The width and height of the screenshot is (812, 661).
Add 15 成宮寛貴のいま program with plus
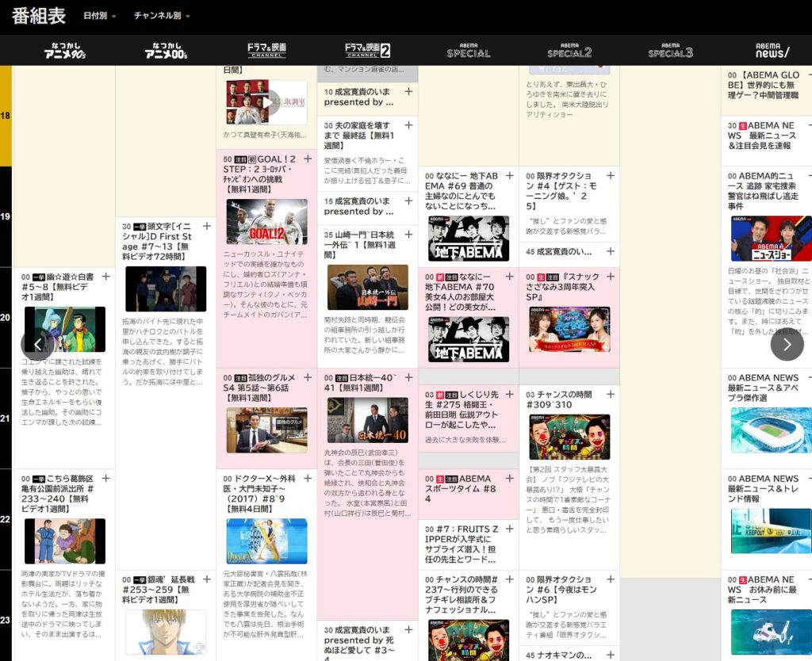408,201
